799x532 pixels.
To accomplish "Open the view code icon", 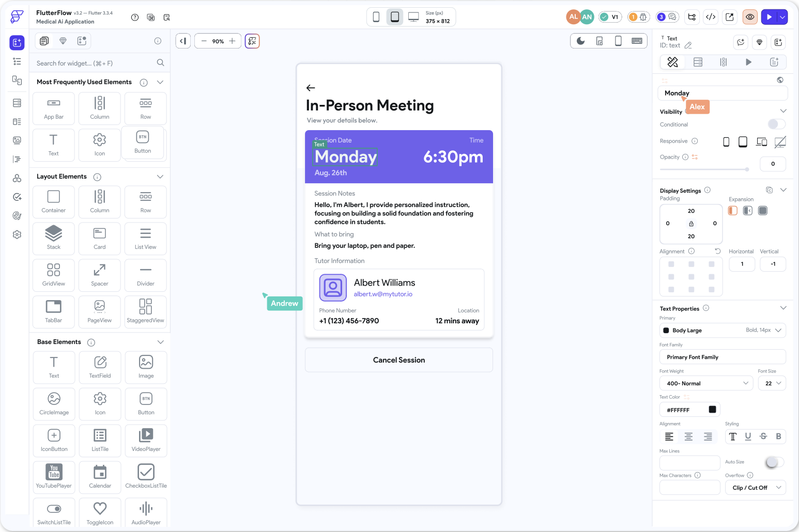I will (x=711, y=17).
